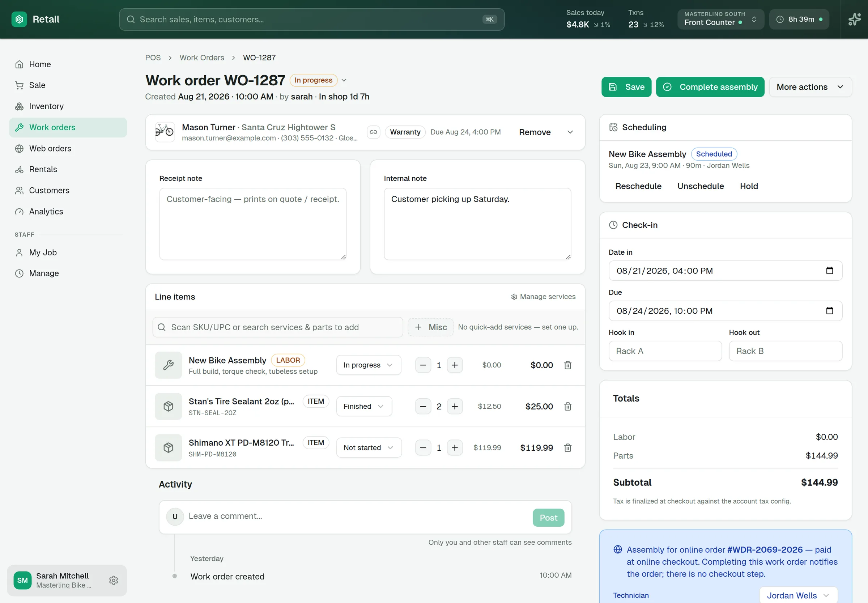Open Customers in sidebar

[68, 190]
